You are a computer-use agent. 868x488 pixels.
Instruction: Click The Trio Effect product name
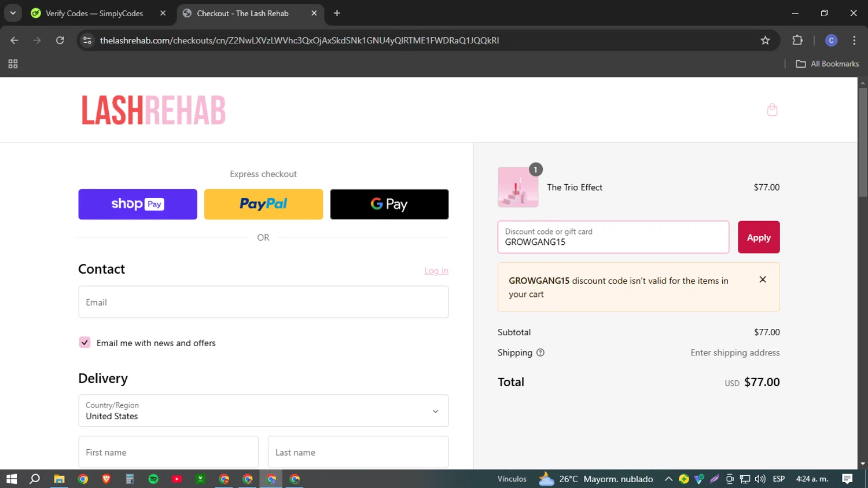[575, 187]
